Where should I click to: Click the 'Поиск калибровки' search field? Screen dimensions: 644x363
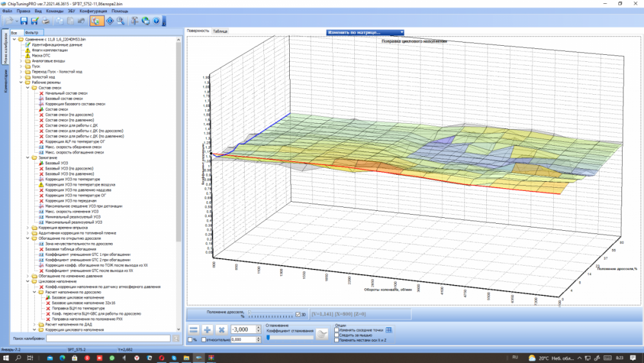(108, 338)
